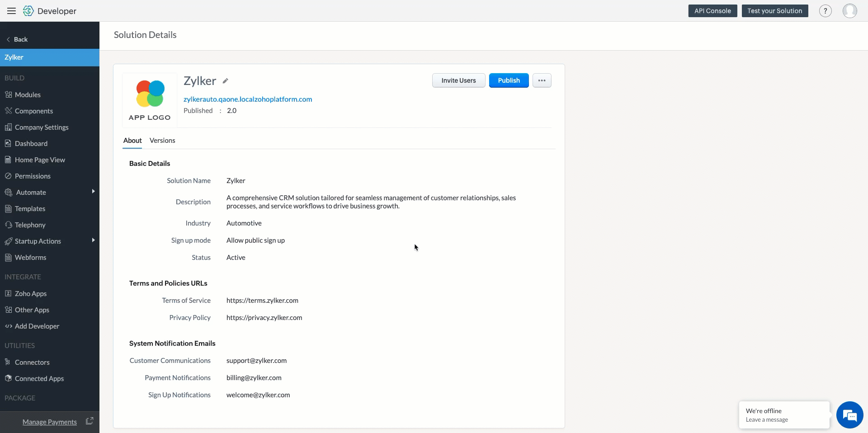Click the Components tools icon
This screenshot has width=868, height=433.
click(8, 111)
